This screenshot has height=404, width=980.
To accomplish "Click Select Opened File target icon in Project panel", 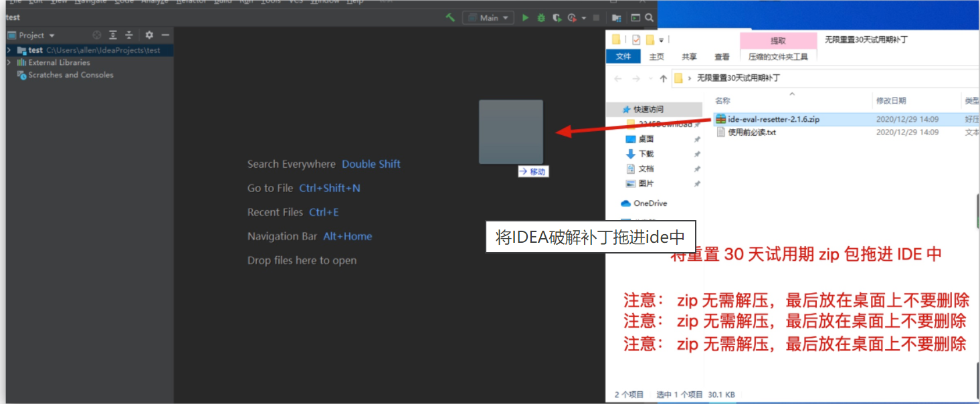I will pos(97,35).
